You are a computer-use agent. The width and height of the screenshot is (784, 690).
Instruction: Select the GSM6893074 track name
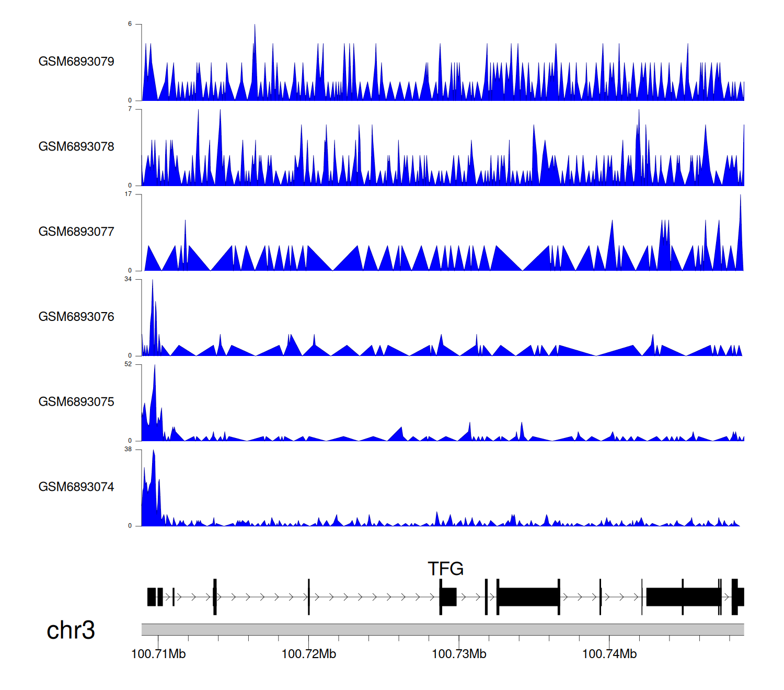(76, 487)
